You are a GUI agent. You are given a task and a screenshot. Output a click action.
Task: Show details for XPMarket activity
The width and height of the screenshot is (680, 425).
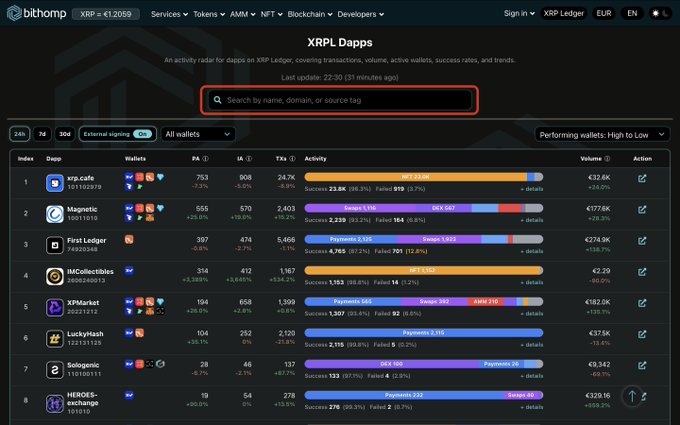pos(532,314)
